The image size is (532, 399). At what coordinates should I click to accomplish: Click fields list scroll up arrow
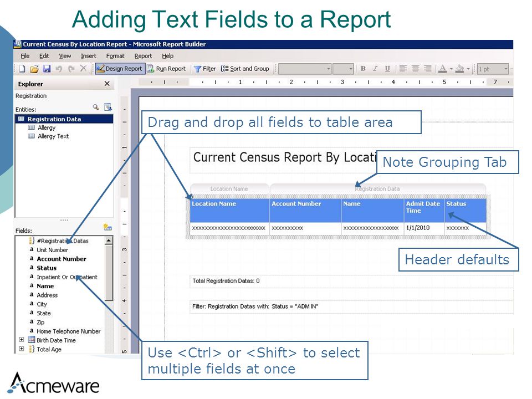(x=109, y=241)
